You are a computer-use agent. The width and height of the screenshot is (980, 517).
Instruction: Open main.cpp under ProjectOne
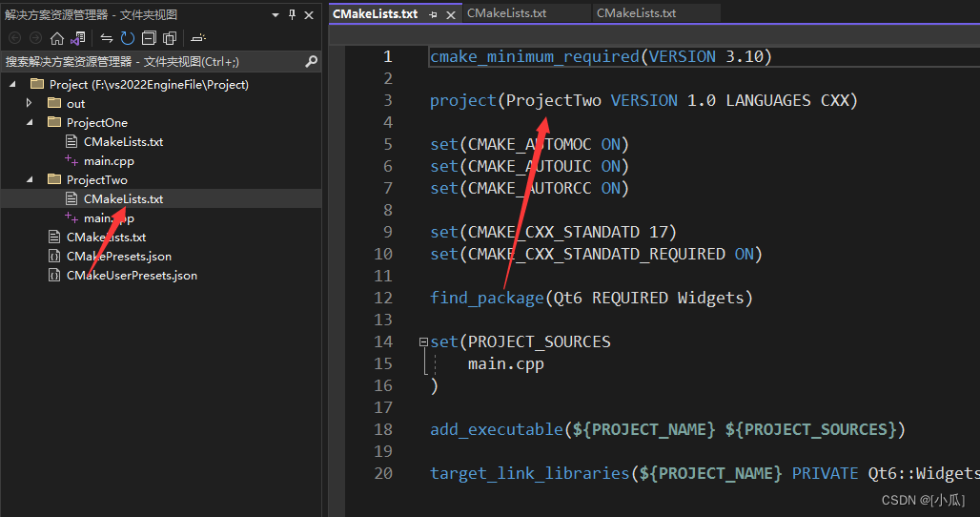tap(109, 161)
